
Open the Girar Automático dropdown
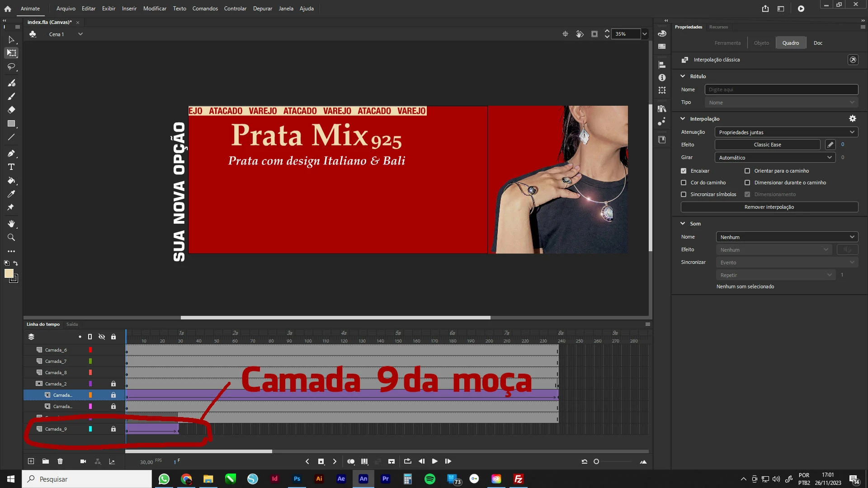[774, 158]
